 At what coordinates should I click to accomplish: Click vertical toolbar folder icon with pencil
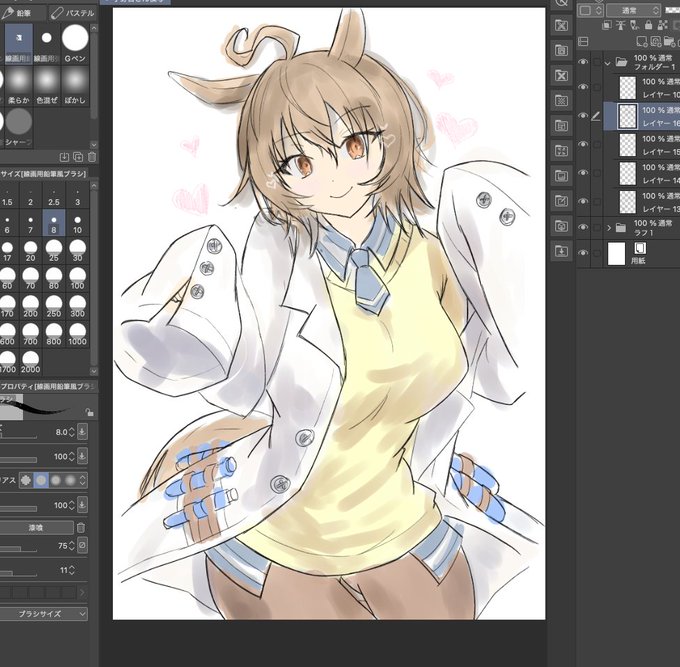pos(561,201)
